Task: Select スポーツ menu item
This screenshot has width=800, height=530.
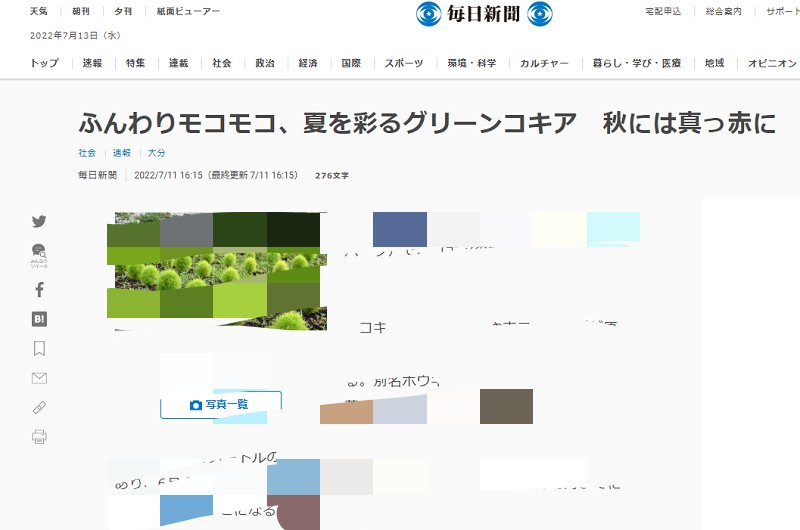Action: [404, 63]
